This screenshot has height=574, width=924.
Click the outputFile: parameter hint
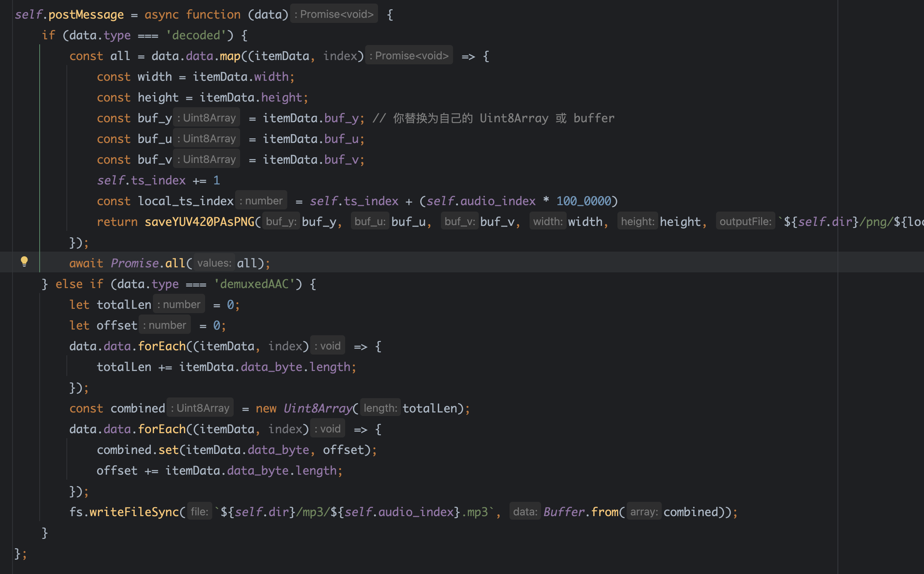click(745, 222)
